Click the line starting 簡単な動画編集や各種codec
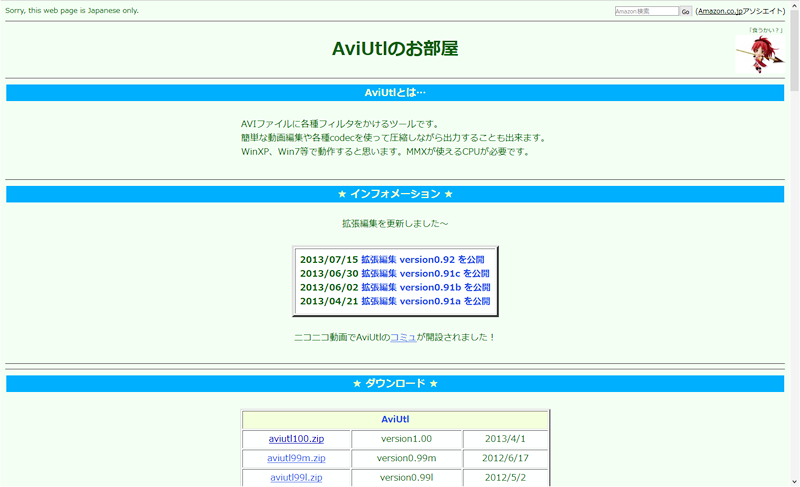The height and width of the screenshot is (487, 800). [394, 138]
